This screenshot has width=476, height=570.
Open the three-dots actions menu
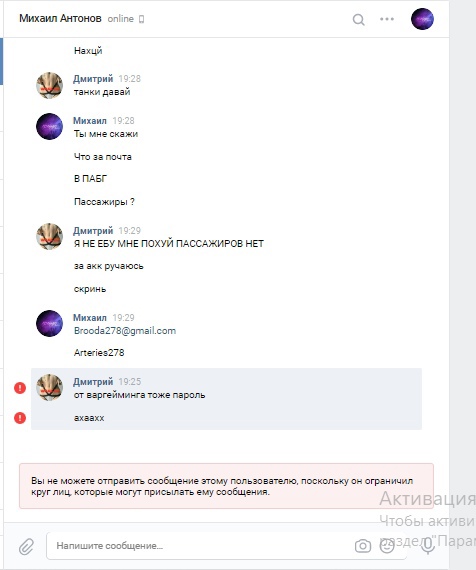tap(387, 19)
